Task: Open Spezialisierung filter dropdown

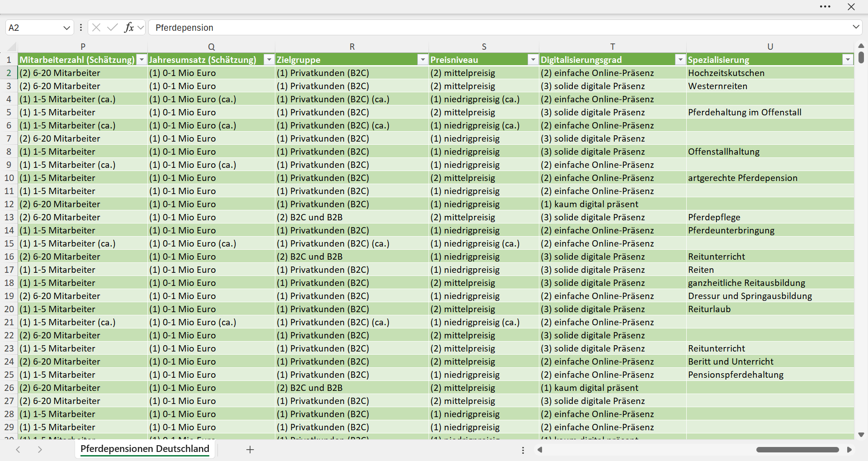Action: [x=848, y=60]
